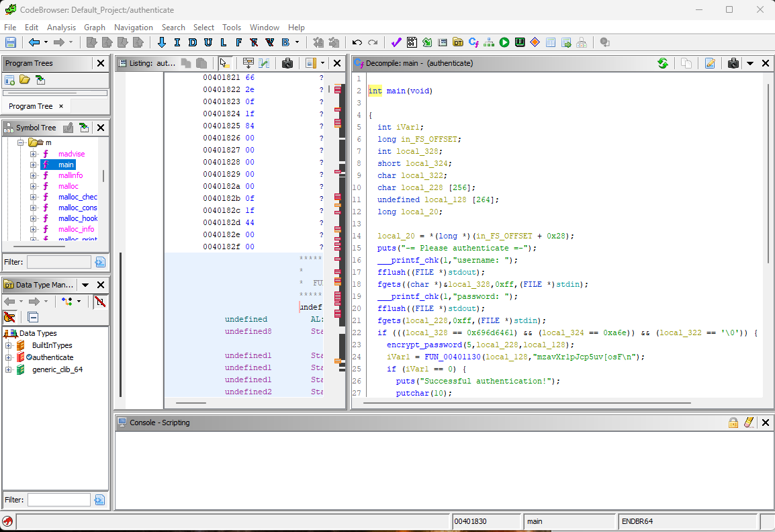The width and height of the screenshot is (775, 532).
Task: Click the green Script Manager play icon
Action: coord(504,42)
